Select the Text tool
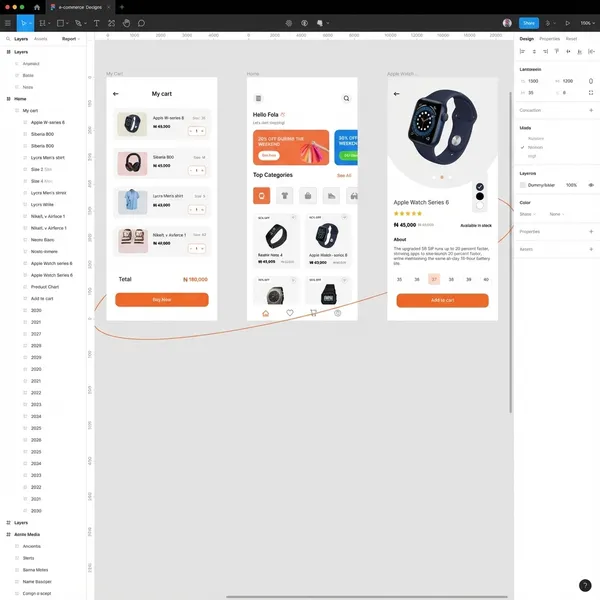The image size is (600, 600). click(x=96, y=23)
